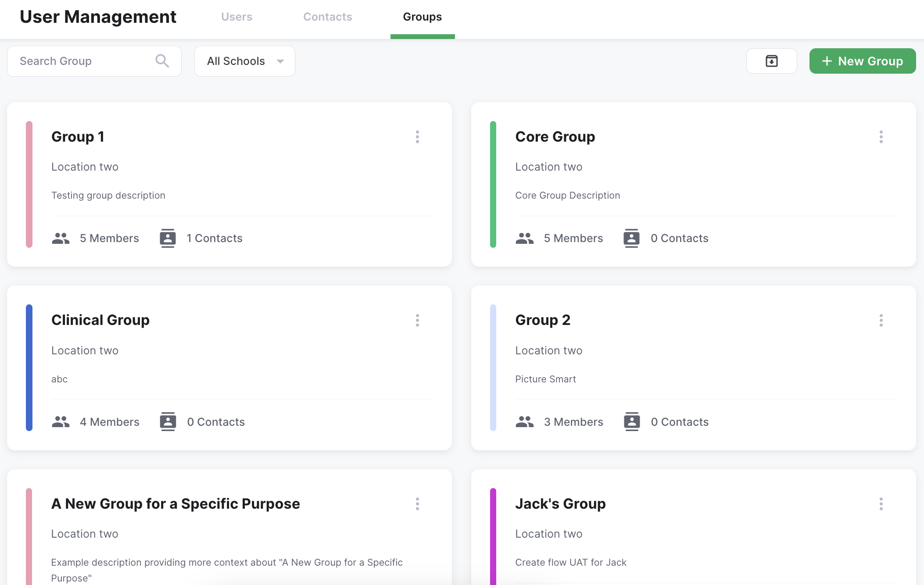The width and height of the screenshot is (924, 585).
Task: Open Group 1 more options menu
Action: coord(417,137)
